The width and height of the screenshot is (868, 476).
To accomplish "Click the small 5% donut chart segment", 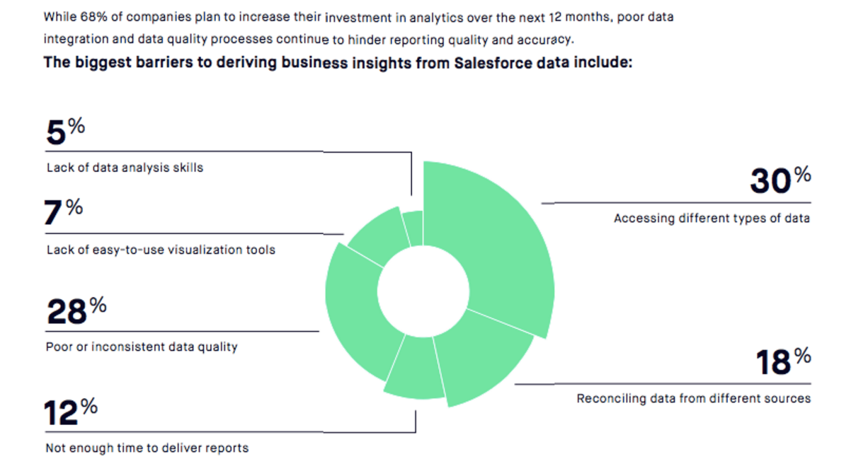I will (413, 228).
